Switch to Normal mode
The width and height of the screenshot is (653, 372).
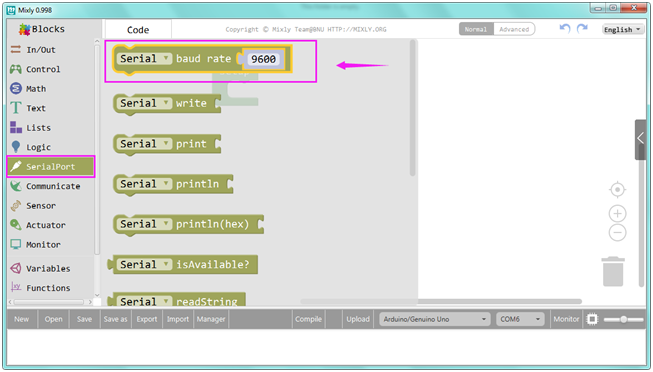pos(476,29)
